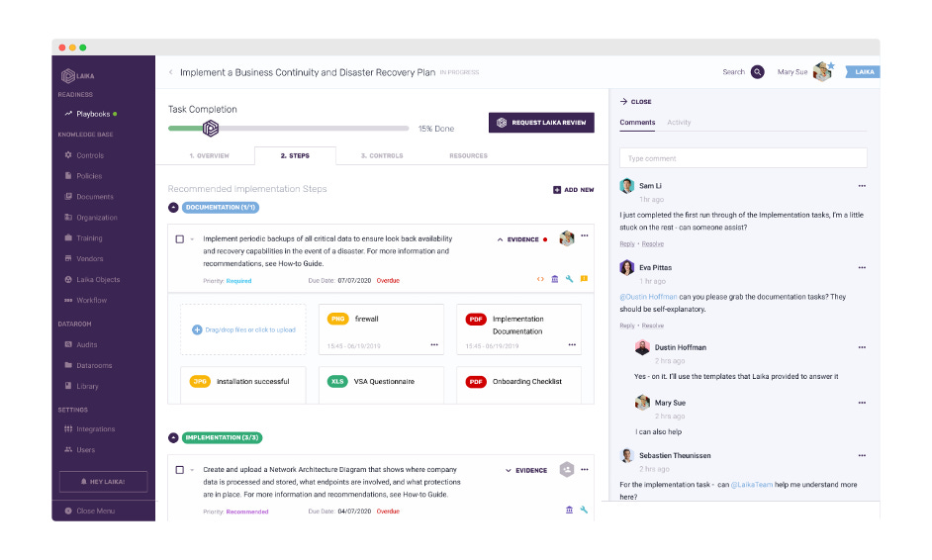This screenshot has height=560, width=932.
Task: Click Reply under Sam Li comment
Action: click(x=627, y=243)
